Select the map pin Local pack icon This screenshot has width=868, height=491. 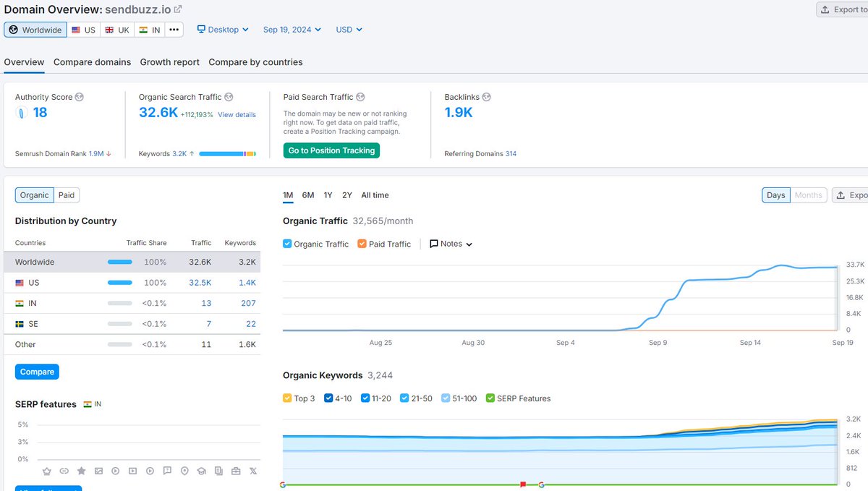tap(184, 471)
